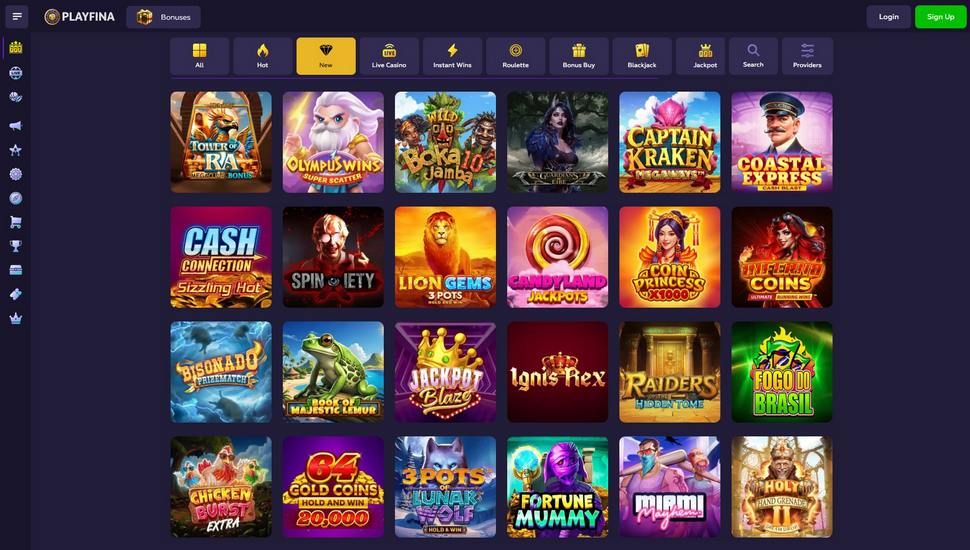Screen dimensions: 970x550
Task: Open the game Search
Action: [753, 56]
